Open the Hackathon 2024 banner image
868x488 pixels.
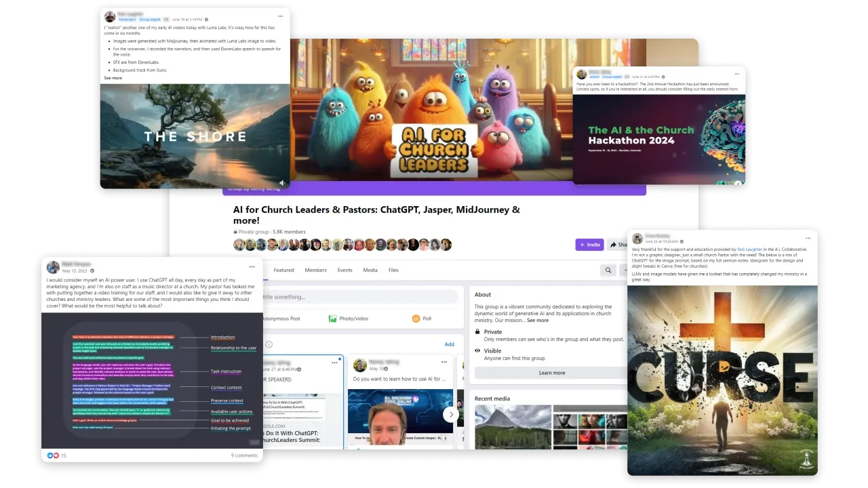click(x=659, y=140)
